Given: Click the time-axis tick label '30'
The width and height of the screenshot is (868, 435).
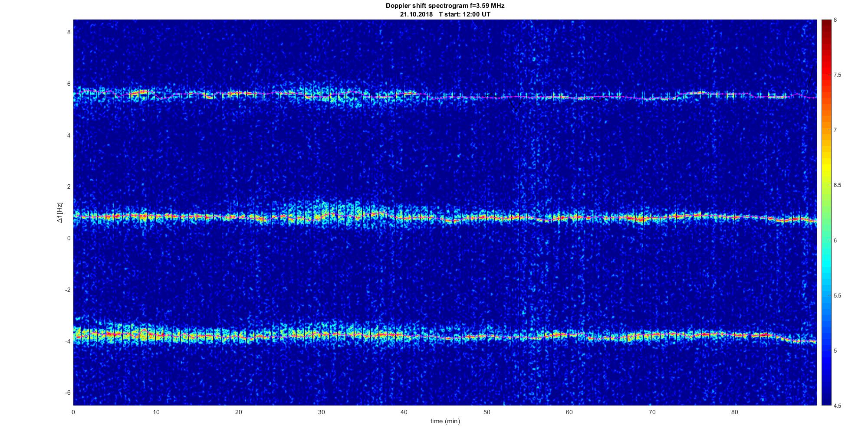Looking at the screenshot, I should (x=321, y=412).
